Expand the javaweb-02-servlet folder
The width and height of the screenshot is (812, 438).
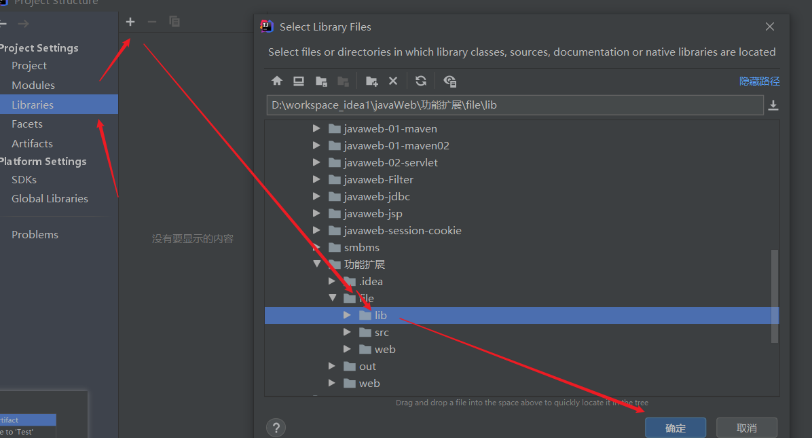(x=316, y=163)
